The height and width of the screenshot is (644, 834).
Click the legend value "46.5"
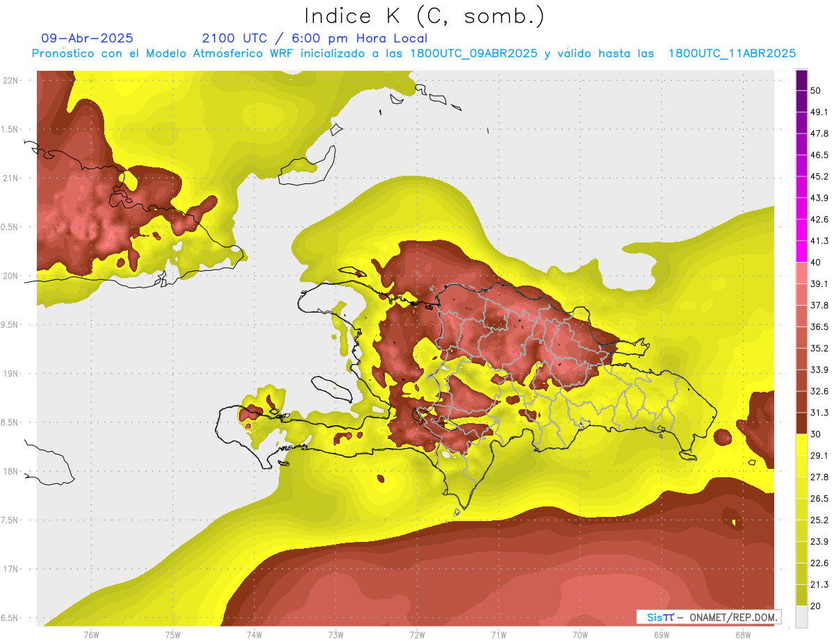pos(819,155)
